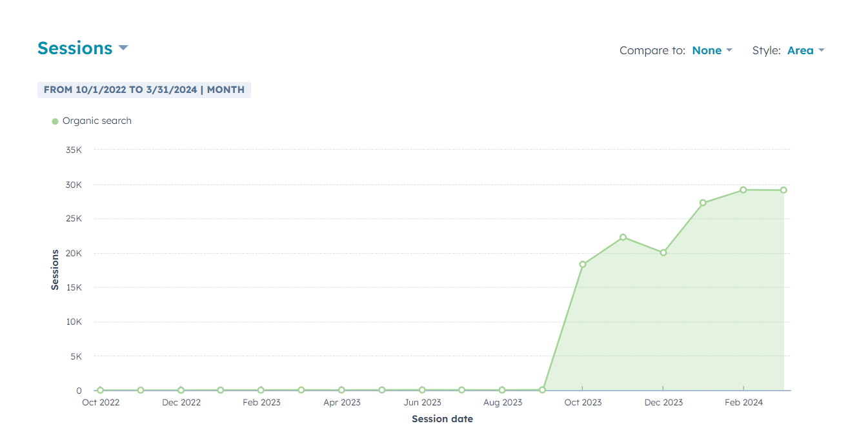This screenshot has width=868, height=448.
Task: Toggle the Organic search legend series
Action: coord(97,121)
